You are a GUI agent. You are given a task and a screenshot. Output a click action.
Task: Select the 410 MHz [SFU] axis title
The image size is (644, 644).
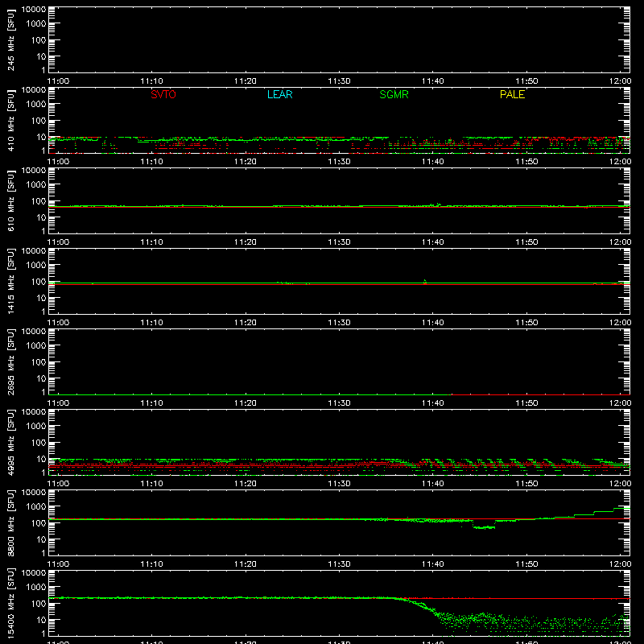tap(10, 121)
